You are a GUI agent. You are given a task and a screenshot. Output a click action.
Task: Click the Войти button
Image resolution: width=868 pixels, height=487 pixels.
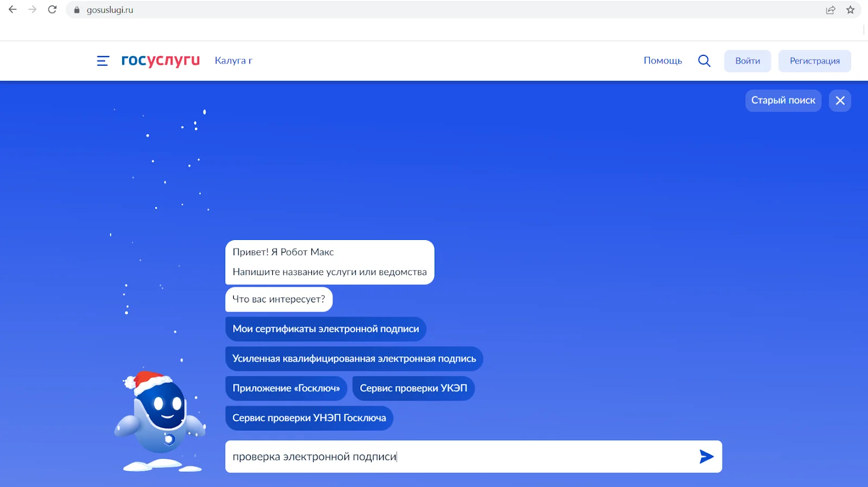point(748,61)
